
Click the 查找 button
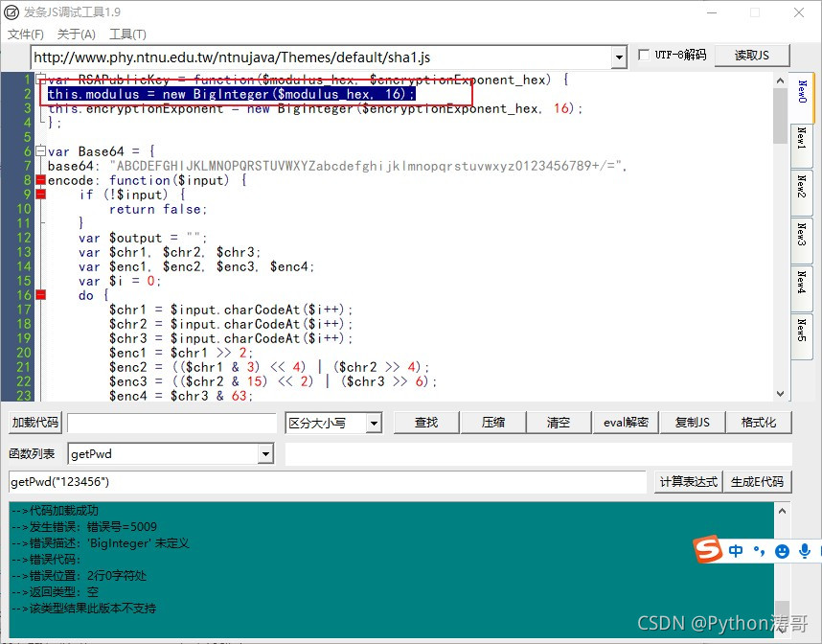(426, 423)
